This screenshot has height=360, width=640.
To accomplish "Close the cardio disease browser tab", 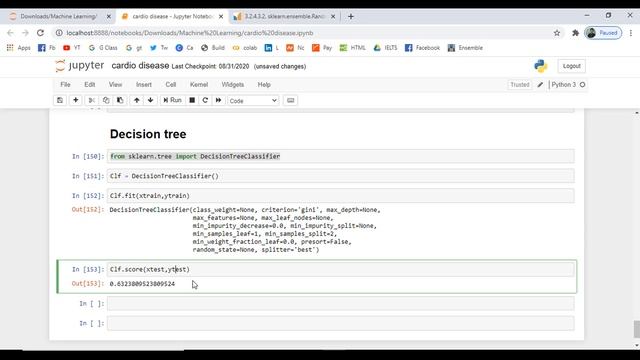I will (221, 17).
